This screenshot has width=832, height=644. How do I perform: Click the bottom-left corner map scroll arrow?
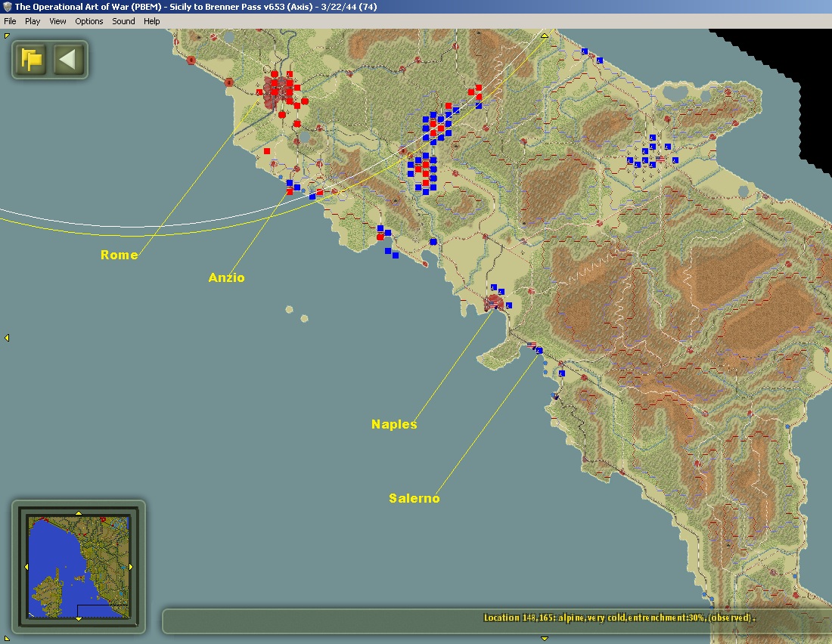7,639
